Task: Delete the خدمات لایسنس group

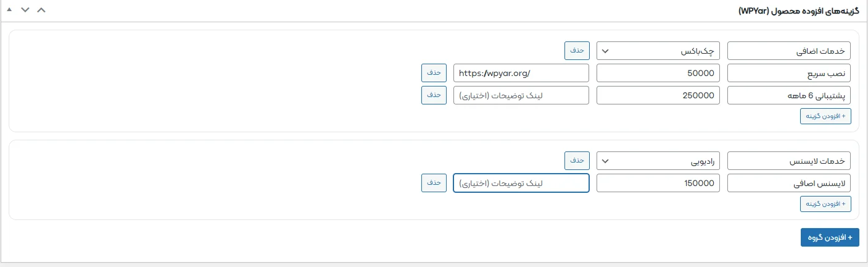Action: (577, 161)
